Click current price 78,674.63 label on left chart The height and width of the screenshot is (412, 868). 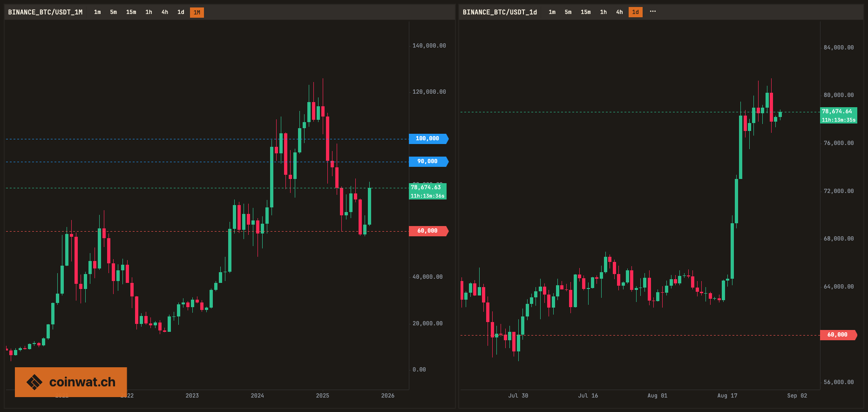427,191
